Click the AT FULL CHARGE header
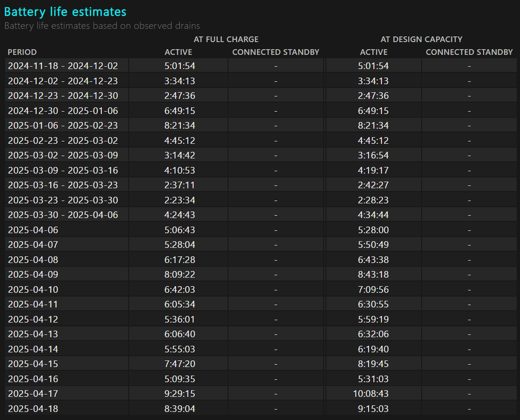 pyautogui.click(x=226, y=39)
